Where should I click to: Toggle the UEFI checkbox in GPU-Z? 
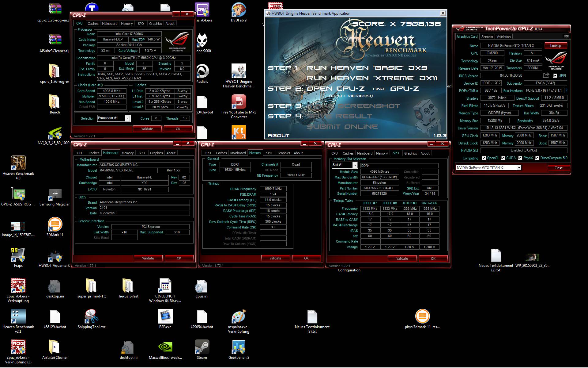coord(555,76)
